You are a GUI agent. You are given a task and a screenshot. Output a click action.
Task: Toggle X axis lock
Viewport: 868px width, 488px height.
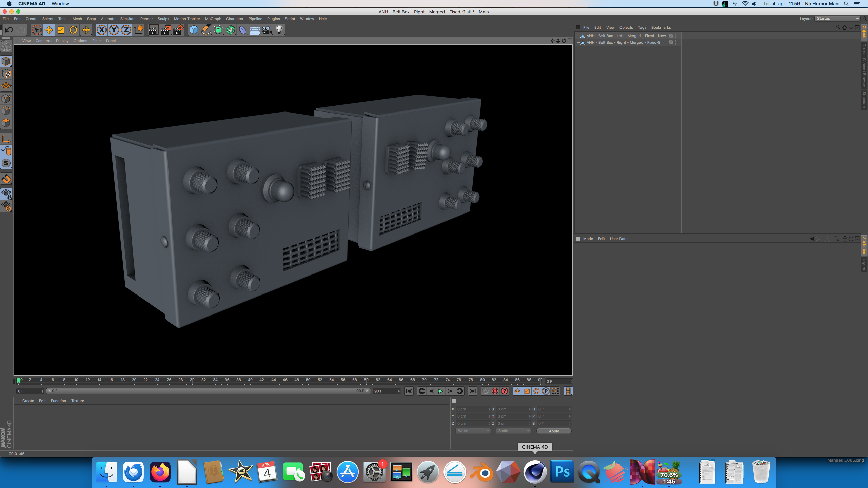[101, 30]
